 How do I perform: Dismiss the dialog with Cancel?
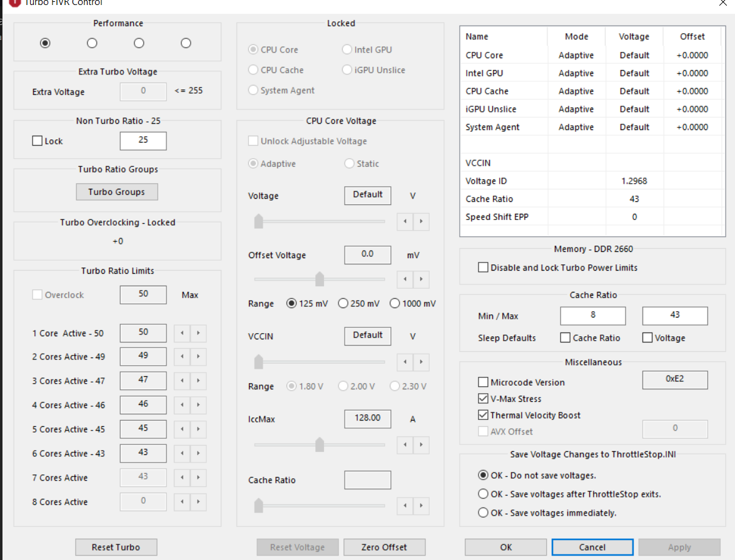pyautogui.click(x=592, y=547)
